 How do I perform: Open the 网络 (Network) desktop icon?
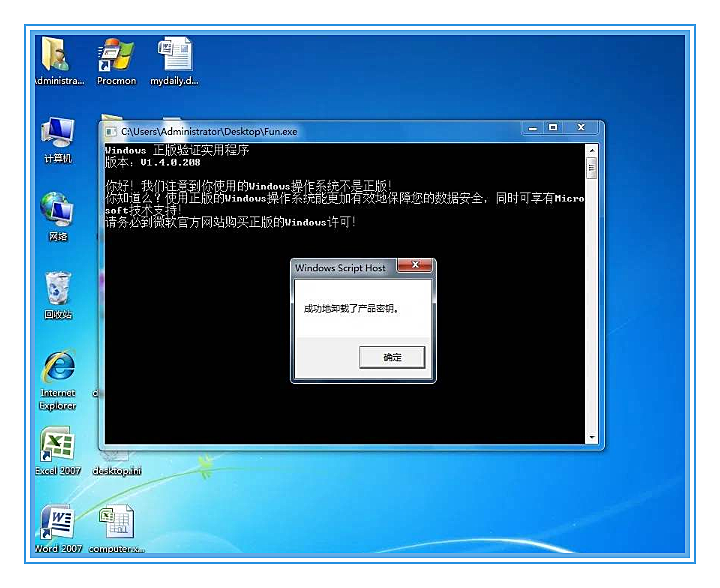pyautogui.click(x=58, y=217)
